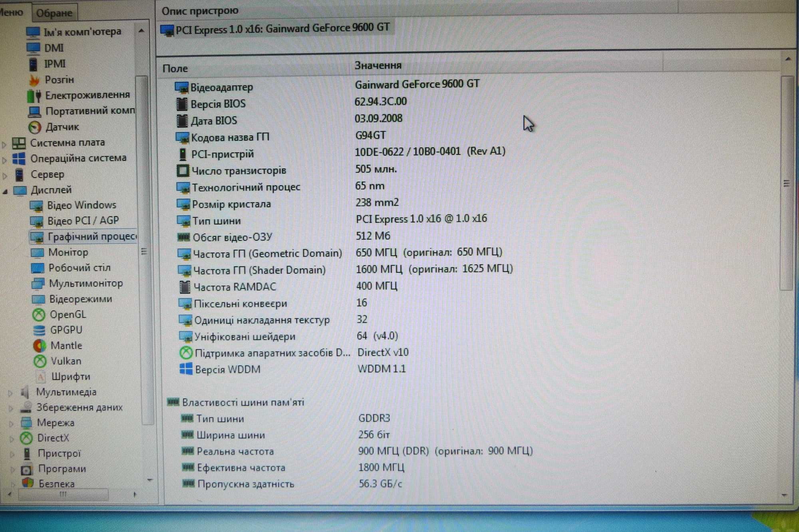Click the Збереження даних drive icon

(x=26, y=407)
